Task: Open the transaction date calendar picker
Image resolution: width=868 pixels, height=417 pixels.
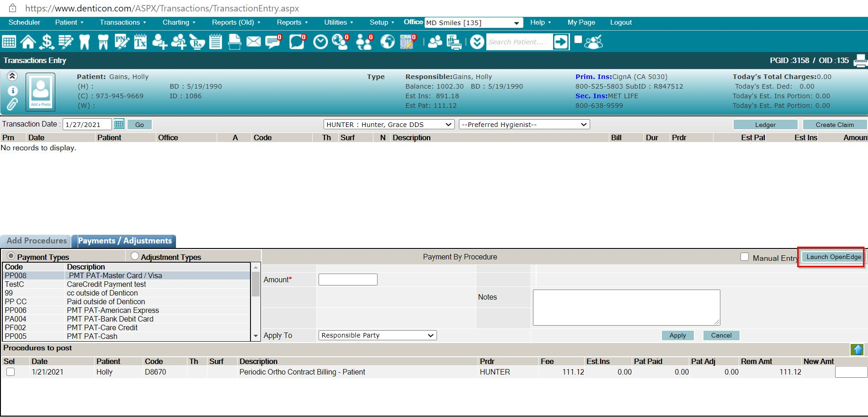Action: 119,124
